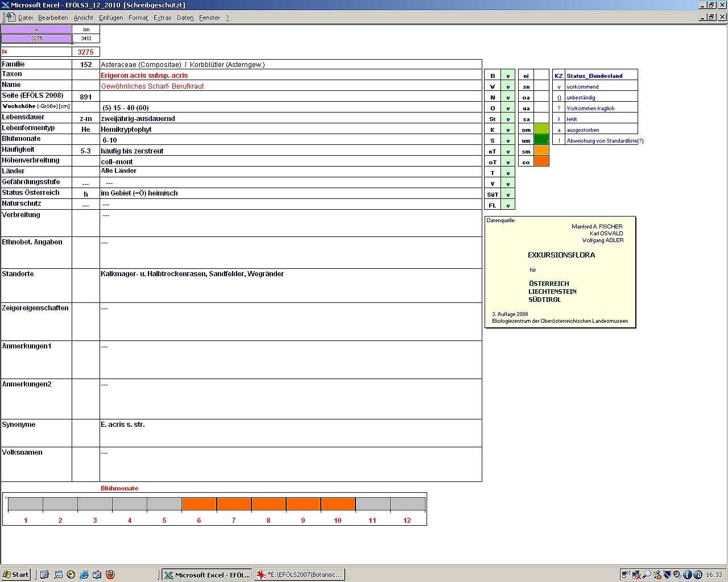
Task: Click the red ix number 3275 cell
Action: pos(86,52)
